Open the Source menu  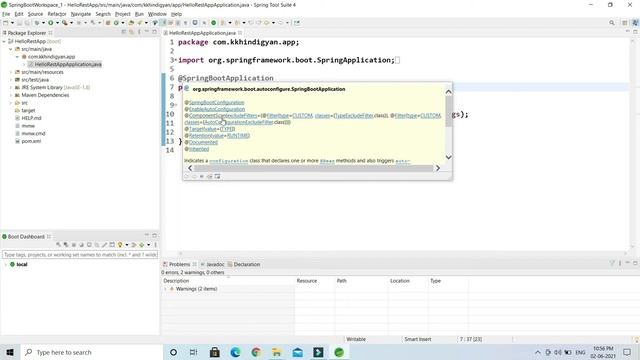pyautogui.click(x=35, y=14)
